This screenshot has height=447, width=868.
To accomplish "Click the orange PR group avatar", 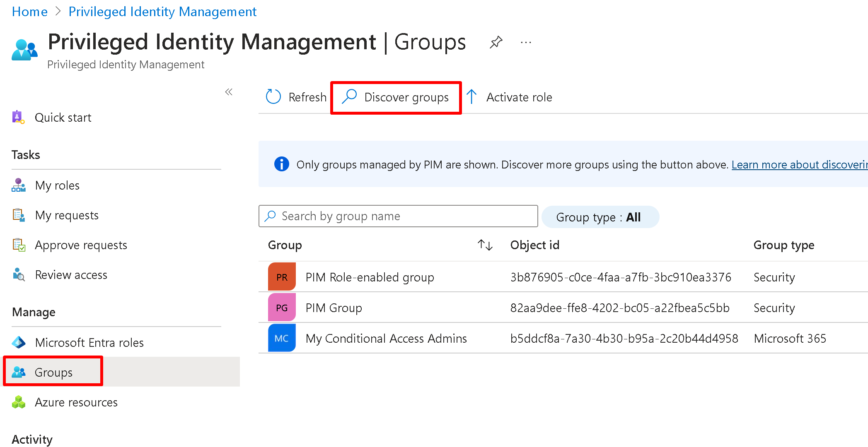I will pyautogui.click(x=282, y=277).
